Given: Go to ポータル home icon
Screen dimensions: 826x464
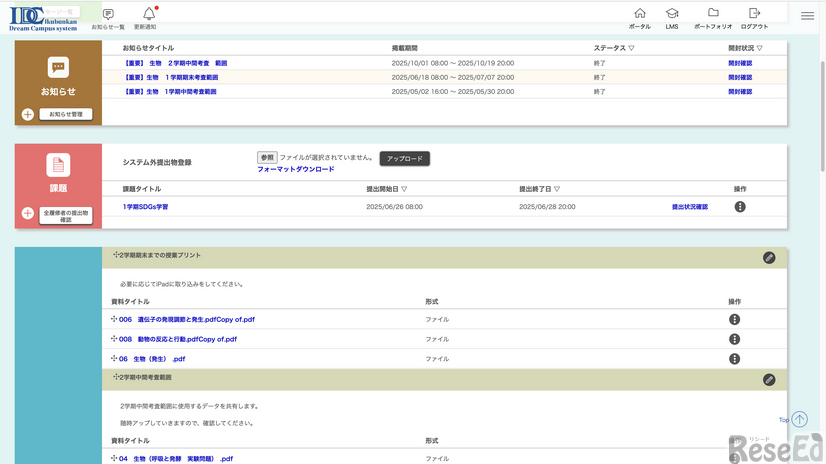Looking at the screenshot, I should click(640, 13).
